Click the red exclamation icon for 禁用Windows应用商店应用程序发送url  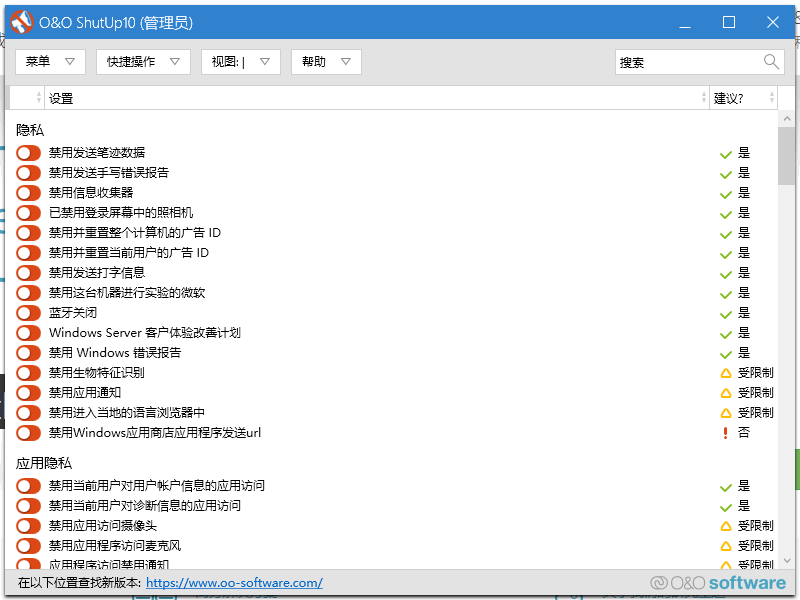(725, 433)
